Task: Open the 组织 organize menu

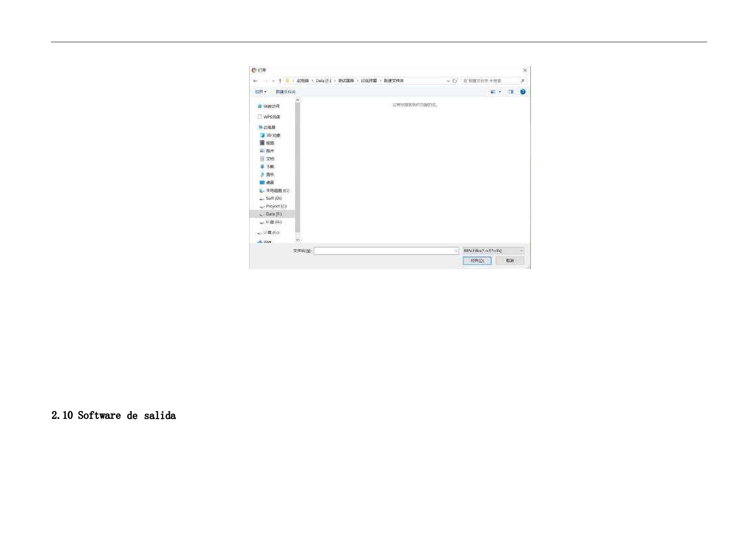Action: 260,92
